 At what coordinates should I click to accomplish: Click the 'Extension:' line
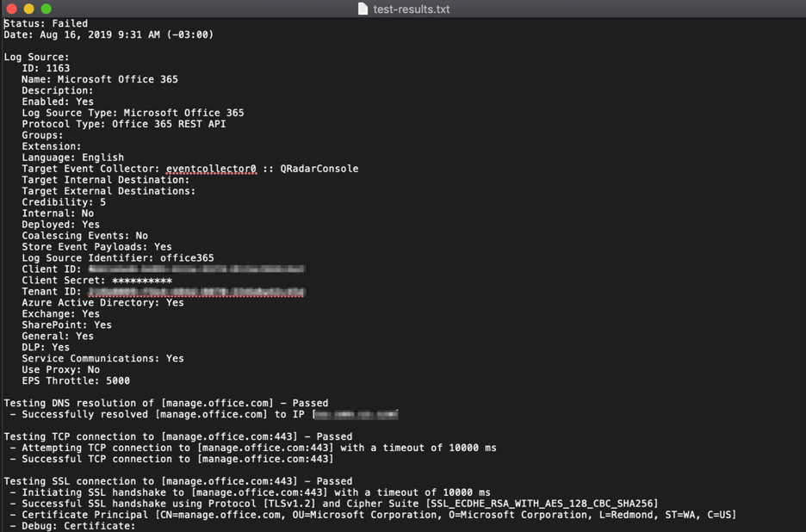(52, 146)
